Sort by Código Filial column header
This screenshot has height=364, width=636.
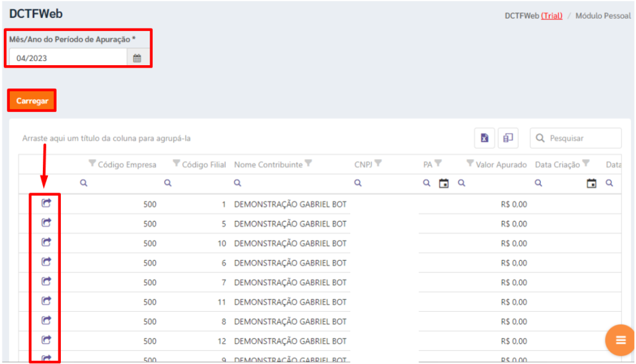coord(204,165)
